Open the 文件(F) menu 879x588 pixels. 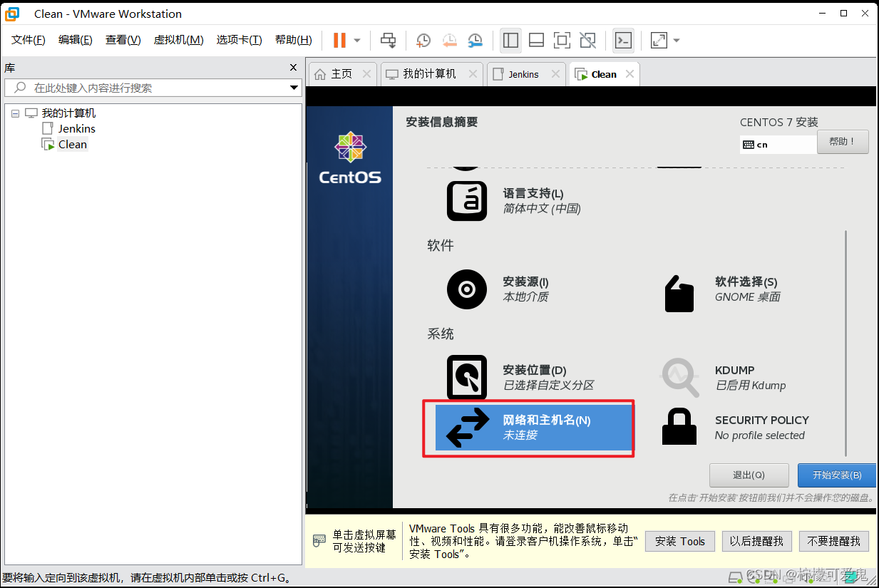click(29, 40)
